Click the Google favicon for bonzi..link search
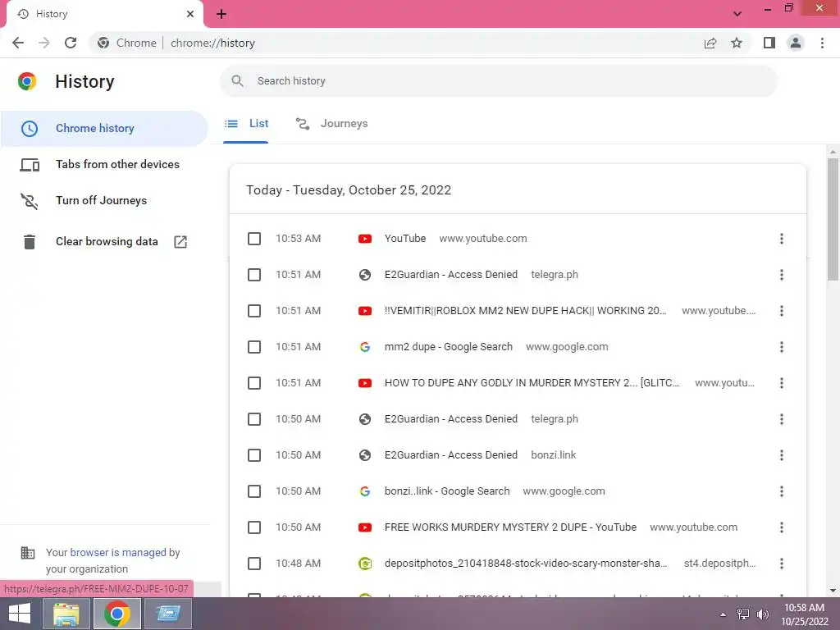Screen dimensions: 840x630 coord(365,491)
